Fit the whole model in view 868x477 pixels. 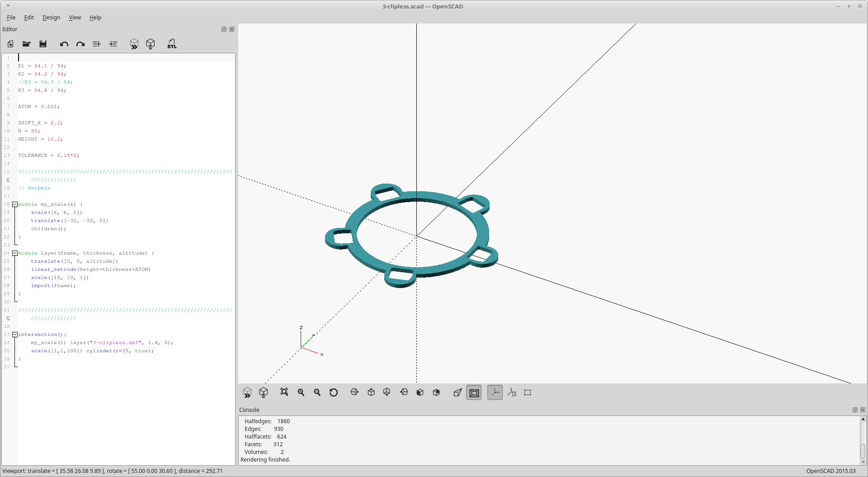coord(284,392)
